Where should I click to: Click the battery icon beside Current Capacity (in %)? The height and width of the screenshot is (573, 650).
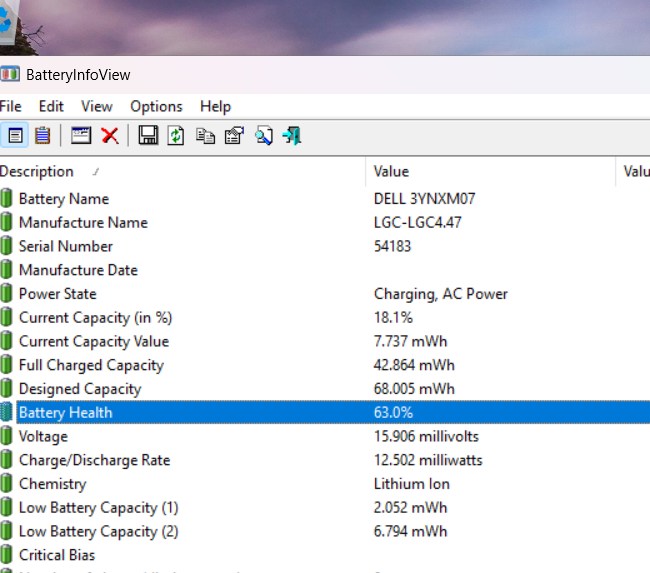tap(6, 317)
